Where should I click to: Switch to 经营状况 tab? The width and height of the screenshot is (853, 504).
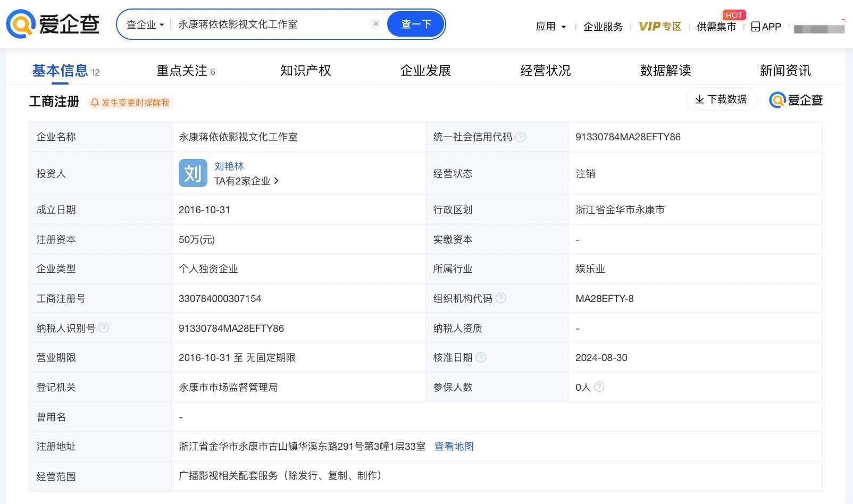(x=545, y=71)
